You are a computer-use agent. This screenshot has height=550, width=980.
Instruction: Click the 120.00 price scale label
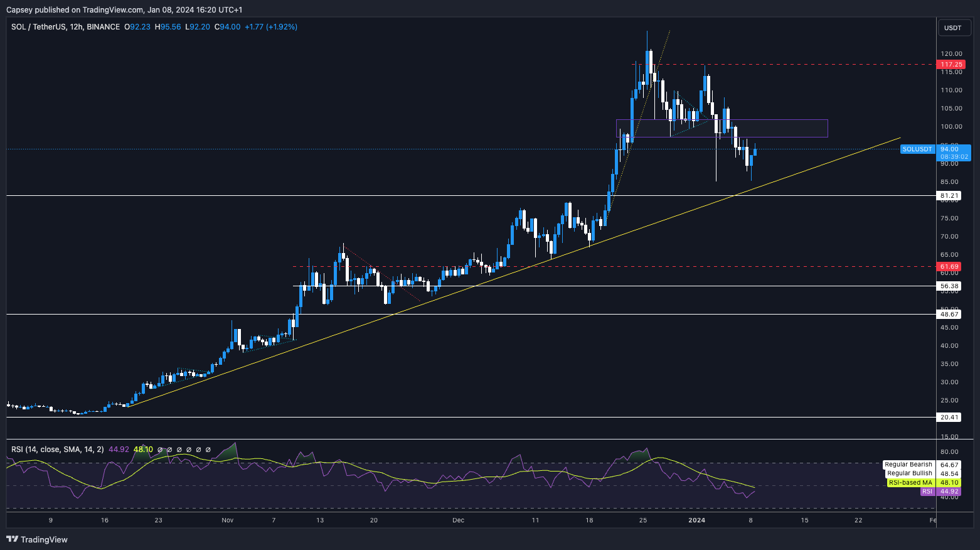click(951, 54)
